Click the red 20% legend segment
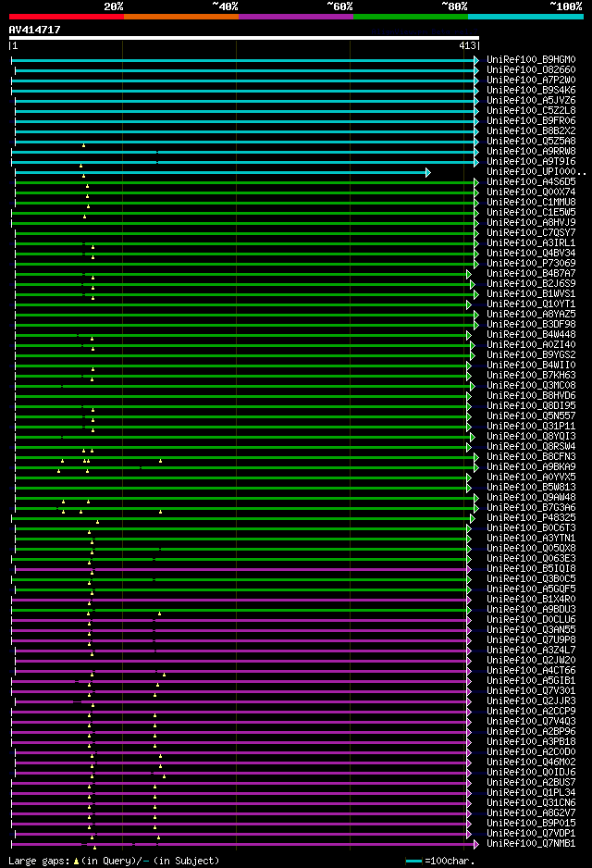Viewport: 592px width, 868px height. click(67, 17)
